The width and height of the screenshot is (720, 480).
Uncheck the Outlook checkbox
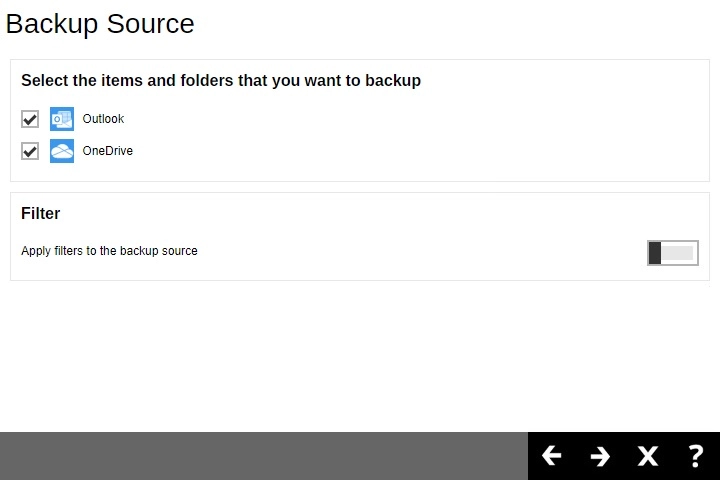tap(30, 119)
